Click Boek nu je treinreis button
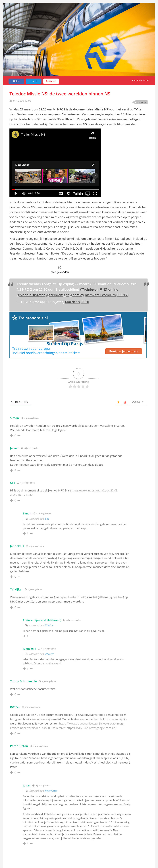 (x=123, y=351)
